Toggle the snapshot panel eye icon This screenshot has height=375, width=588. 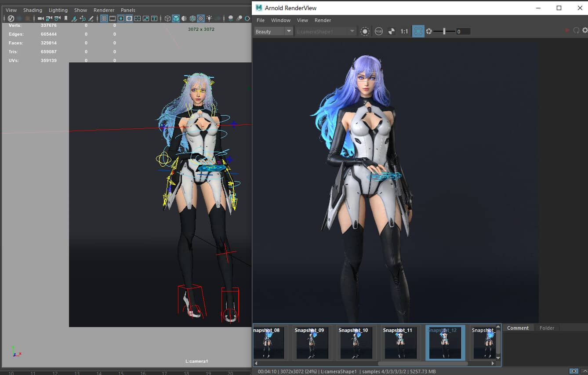[574, 371]
